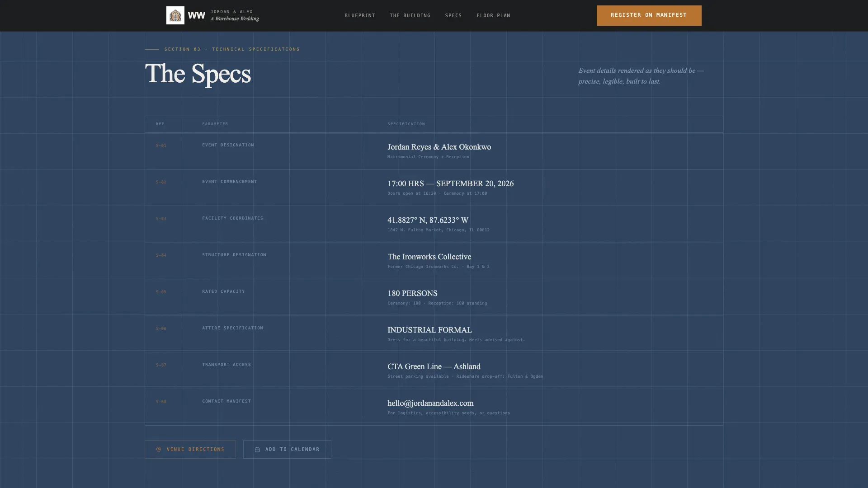Open the Floor Plan nav item

tap(493, 15)
